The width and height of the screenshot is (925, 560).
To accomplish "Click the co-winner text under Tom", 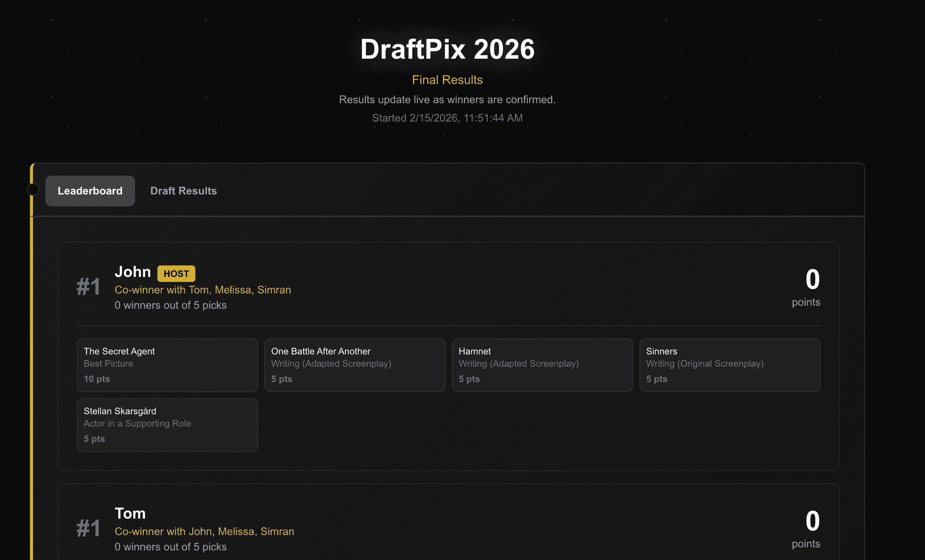I will 204,532.
